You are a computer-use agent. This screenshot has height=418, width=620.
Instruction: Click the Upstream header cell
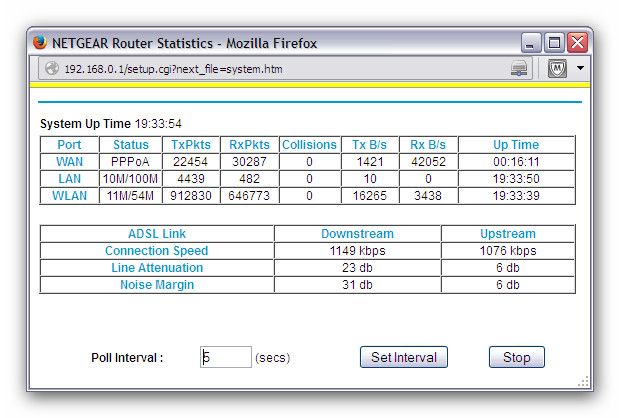click(x=508, y=234)
